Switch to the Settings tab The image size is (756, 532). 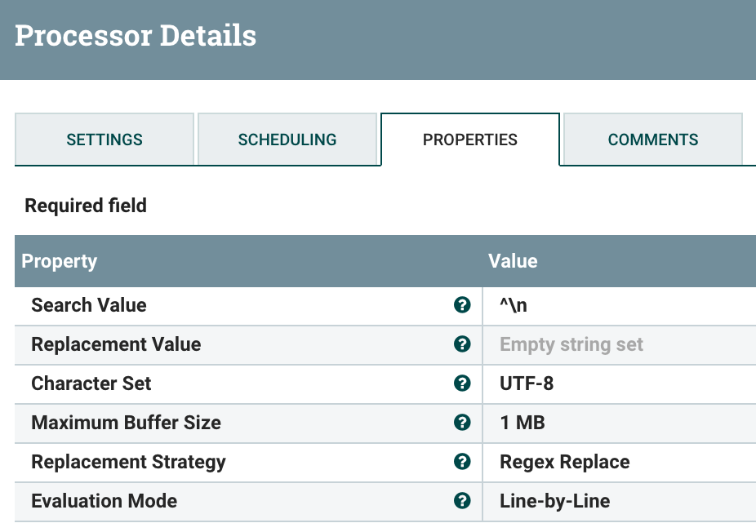104,140
